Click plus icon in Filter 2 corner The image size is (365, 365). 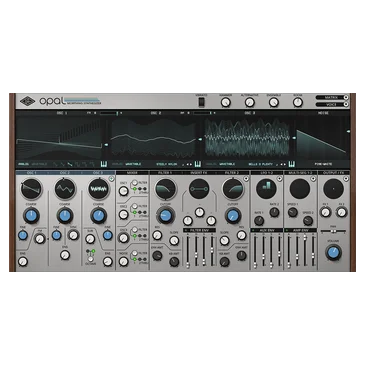pyautogui.click(x=246, y=179)
